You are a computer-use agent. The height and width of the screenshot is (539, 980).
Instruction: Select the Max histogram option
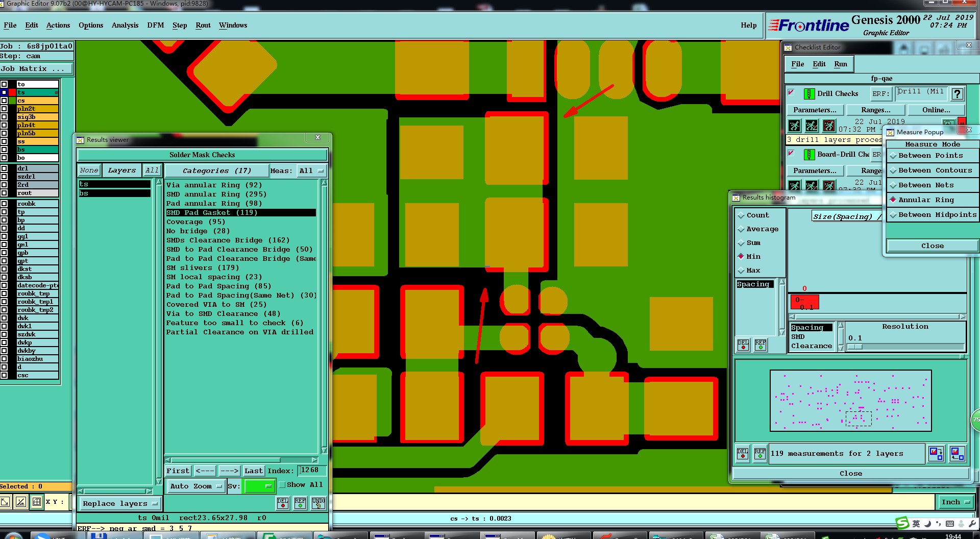(749, 271)
